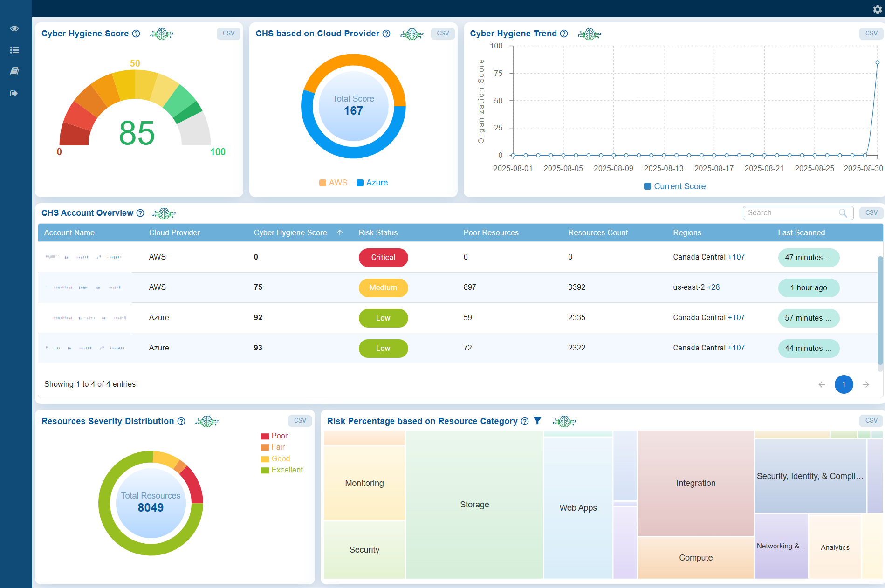Viewport: 885px width, 588px height.
Task: Sort table by Cyber Hygiene Score column
Action: point(290,232)
